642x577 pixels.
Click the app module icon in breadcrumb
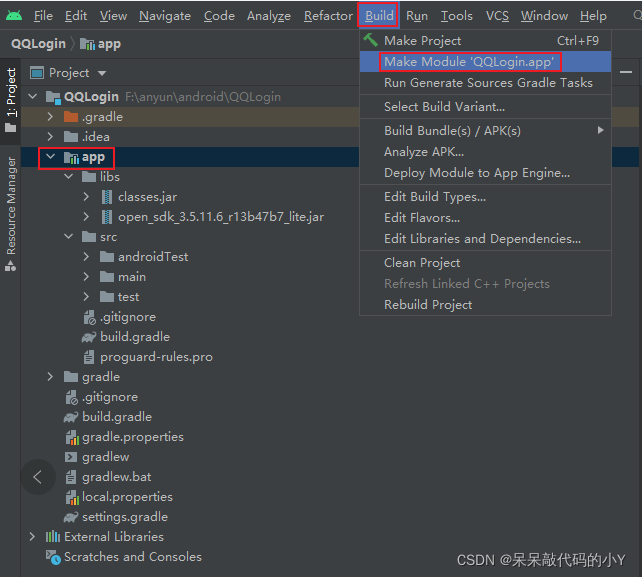[88, 44]
